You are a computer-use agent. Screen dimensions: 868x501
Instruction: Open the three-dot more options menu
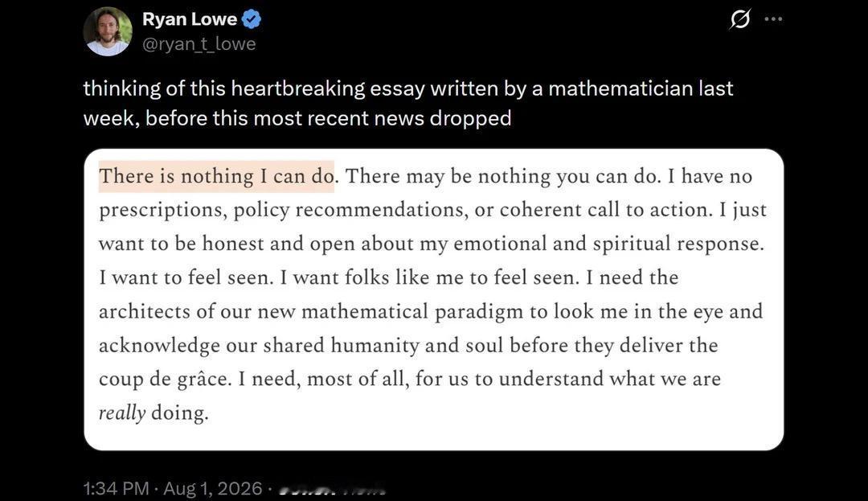click(773, 19)
